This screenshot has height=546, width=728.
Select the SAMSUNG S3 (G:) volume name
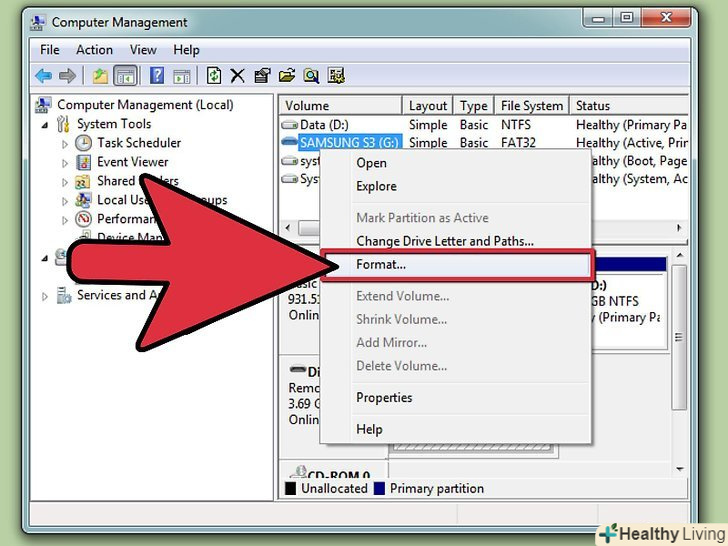pos(349,143)
